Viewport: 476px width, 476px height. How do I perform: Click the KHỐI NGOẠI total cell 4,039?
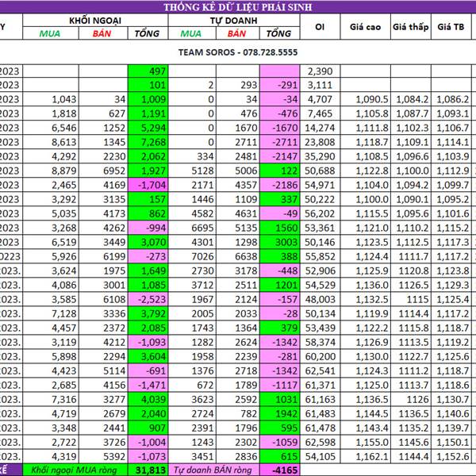pos(148,399)
